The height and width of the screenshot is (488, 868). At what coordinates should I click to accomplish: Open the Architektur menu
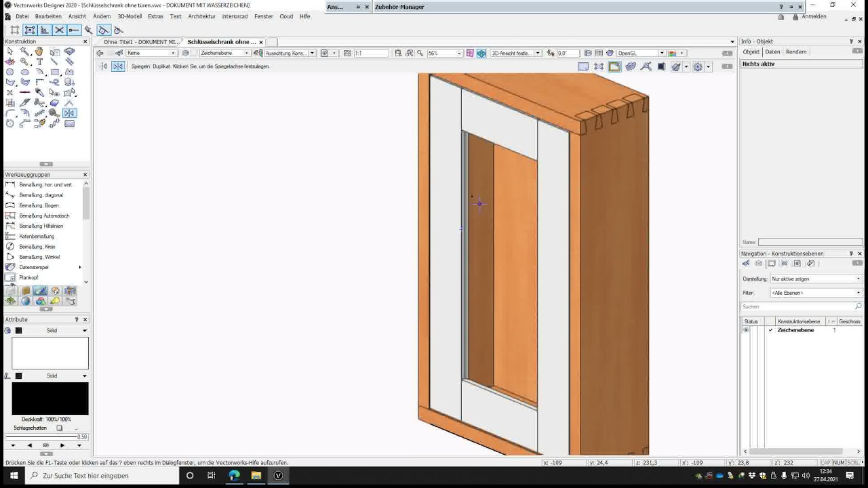coord(201,16)
